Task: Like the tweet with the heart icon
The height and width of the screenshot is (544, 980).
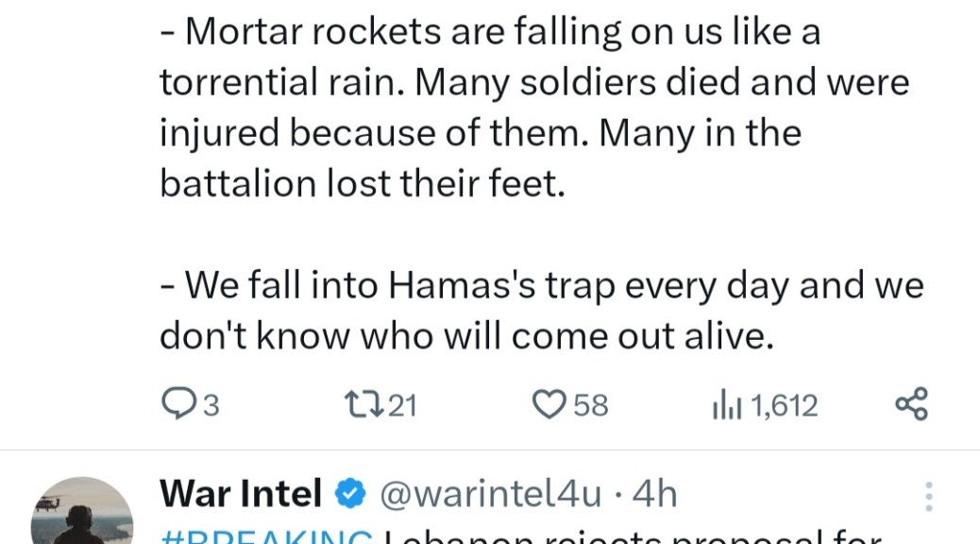Action: click(x=549, y=404)
